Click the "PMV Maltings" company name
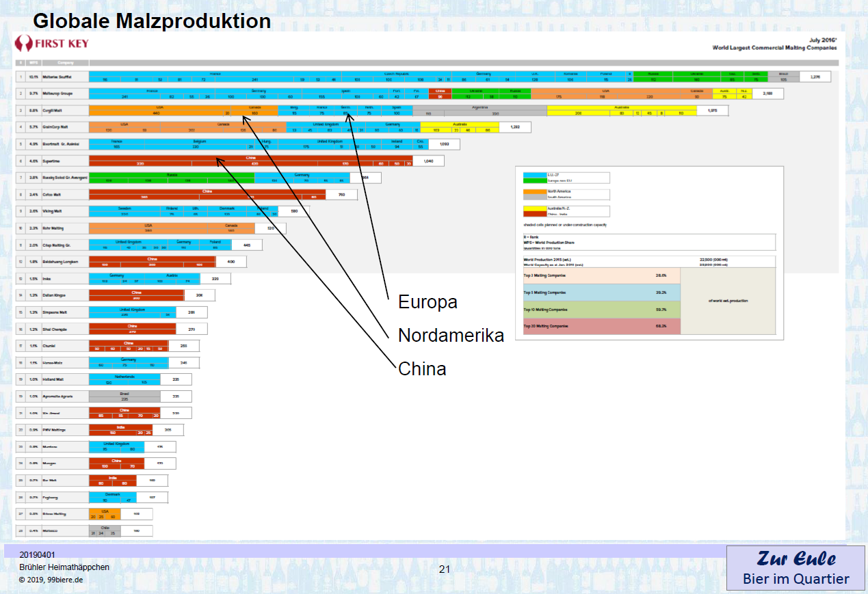Image resolution: width=868 pixels, height=594 pixels. [x=55, y=430]
